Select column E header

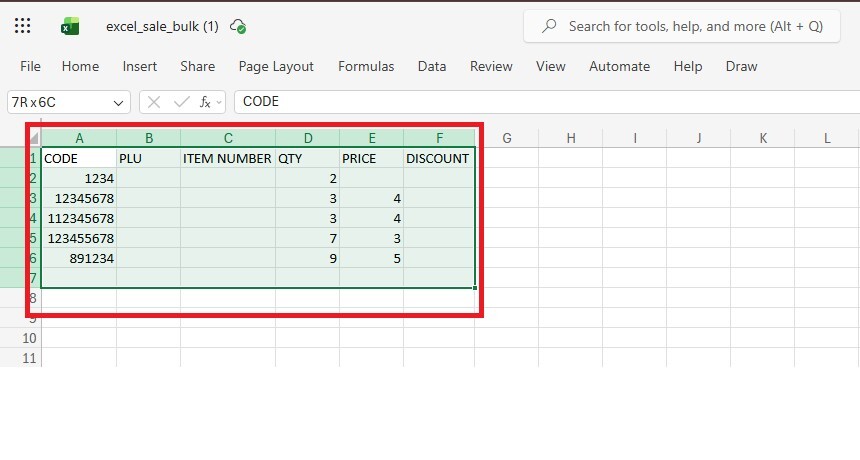click(x=372, y=138)
